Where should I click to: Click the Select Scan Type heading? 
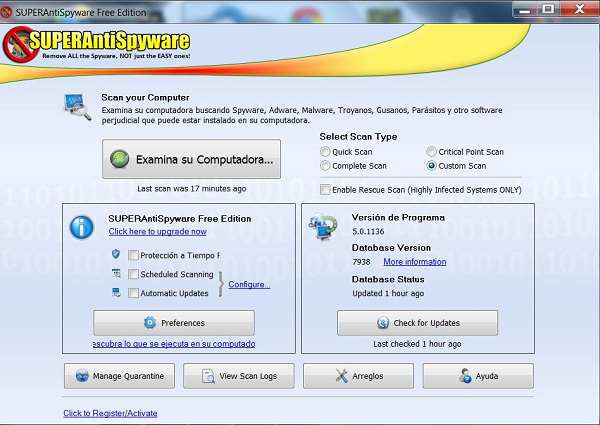[x=358, y=137]
